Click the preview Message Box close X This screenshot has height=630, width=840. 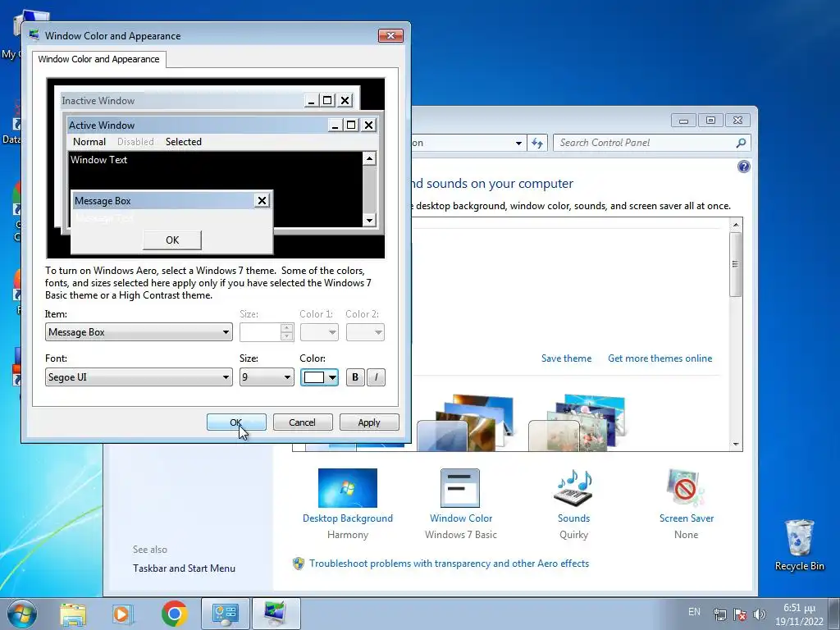(262, 200)
